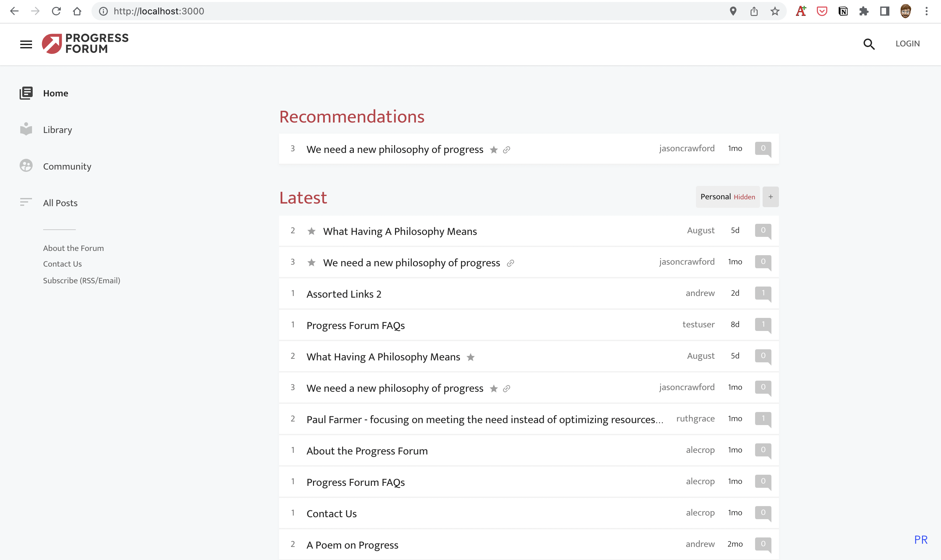Click the Pocket extension icon
The width and height of the screenshot is (941, 560).
point(822,11)
